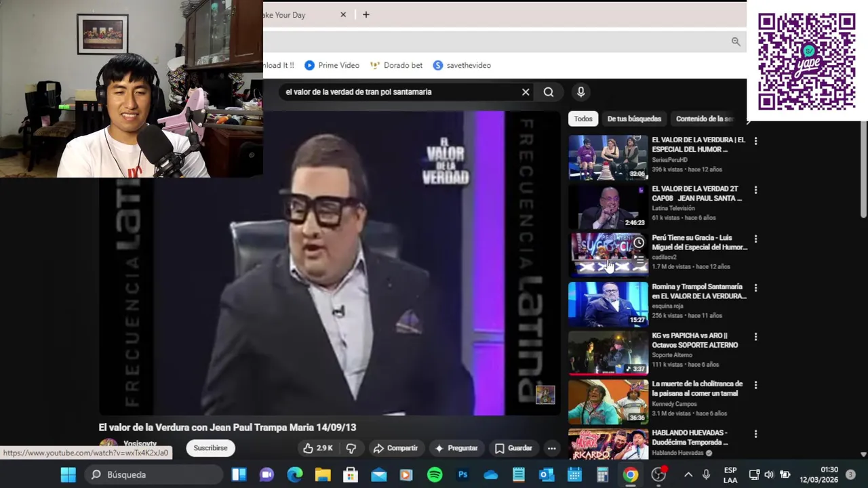
Task: Open Calculator from taskbar
Action: [x=602, y=475]
